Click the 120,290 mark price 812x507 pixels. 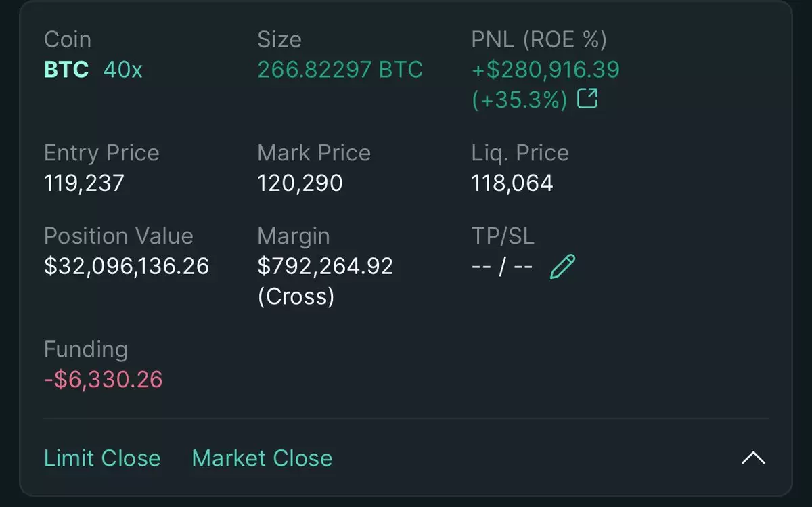pyautogui.click(x=300, y=183)
